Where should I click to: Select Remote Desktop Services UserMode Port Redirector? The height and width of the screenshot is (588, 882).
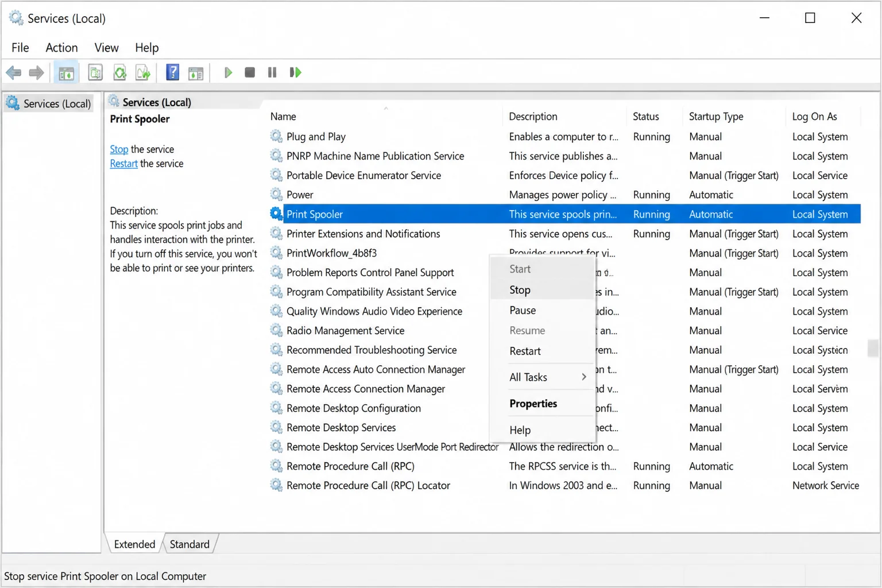(x=392, y=447)
